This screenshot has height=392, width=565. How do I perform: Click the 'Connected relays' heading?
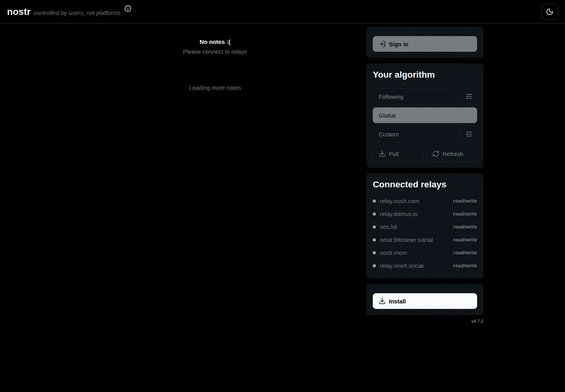click(x=410, y=185)
